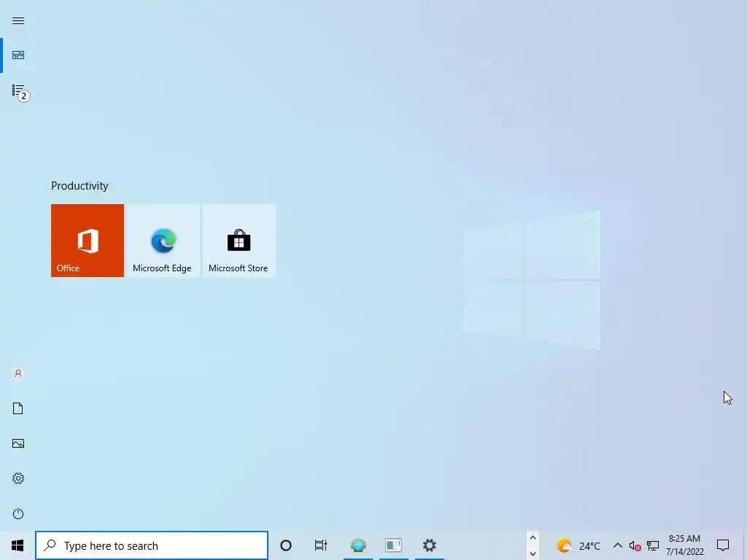Viewport: 747px width, 560px height.
Task: Open the Power options icon
Action: [x=18, y=513]
